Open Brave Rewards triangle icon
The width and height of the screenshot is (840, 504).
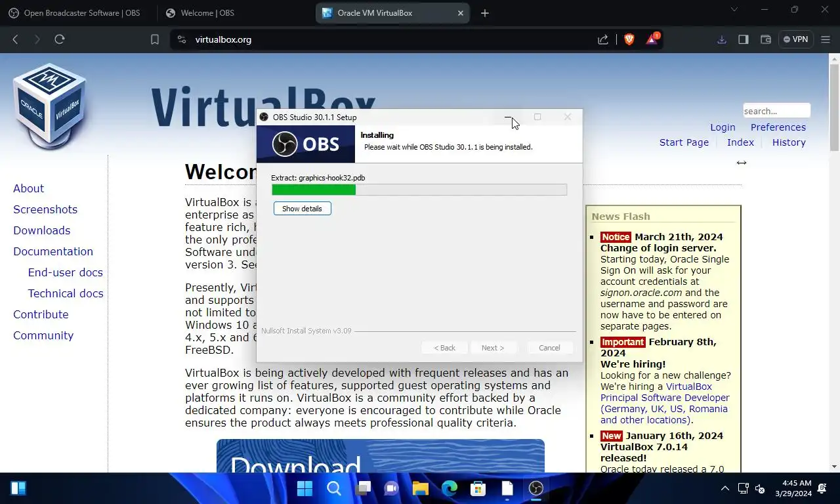652,39
